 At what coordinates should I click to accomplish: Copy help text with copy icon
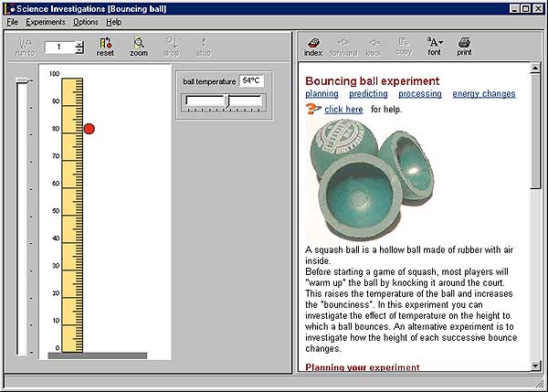(x=404, y=48)
